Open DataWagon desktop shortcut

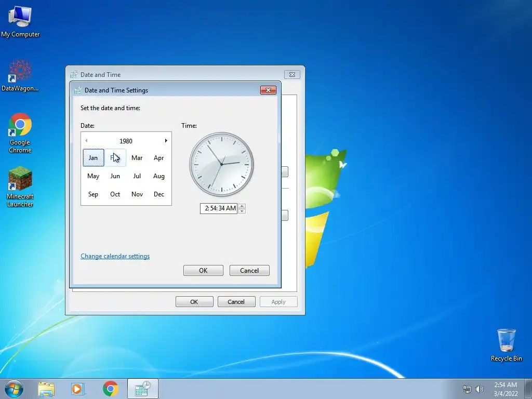20,76
